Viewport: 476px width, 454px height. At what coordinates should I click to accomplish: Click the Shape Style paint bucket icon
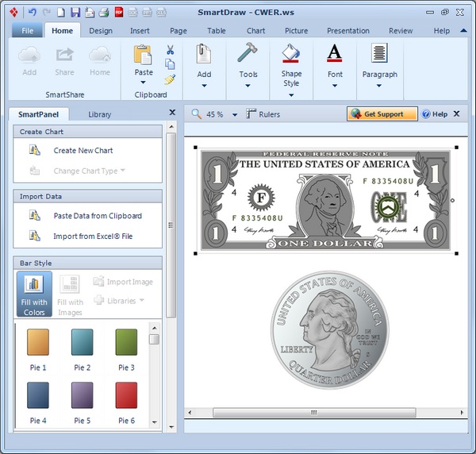click(291, 54)
